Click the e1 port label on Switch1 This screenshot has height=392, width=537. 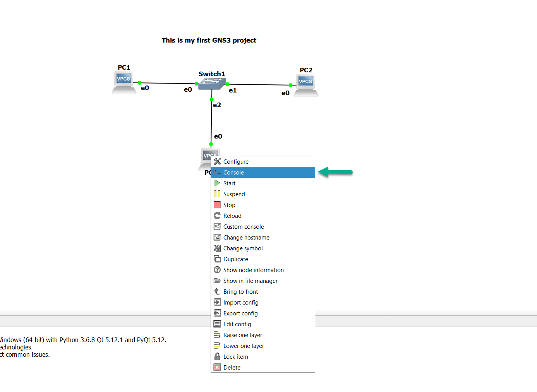233,90
